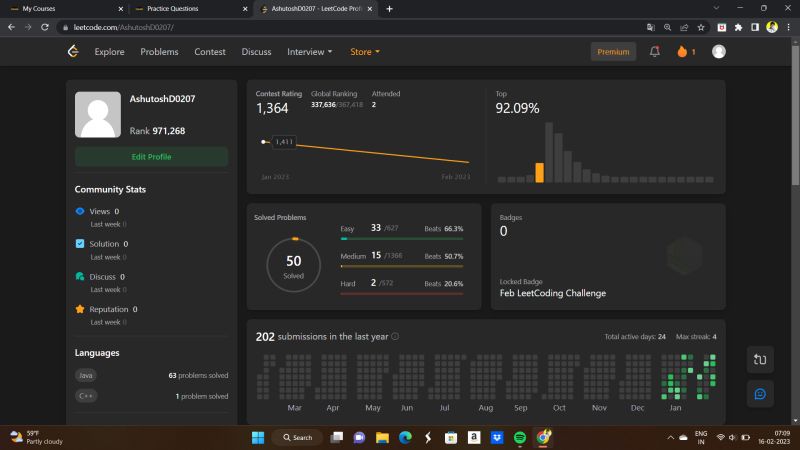Click the Reputation star icon
Screen dimensions: 800x450
coord(80,309)
